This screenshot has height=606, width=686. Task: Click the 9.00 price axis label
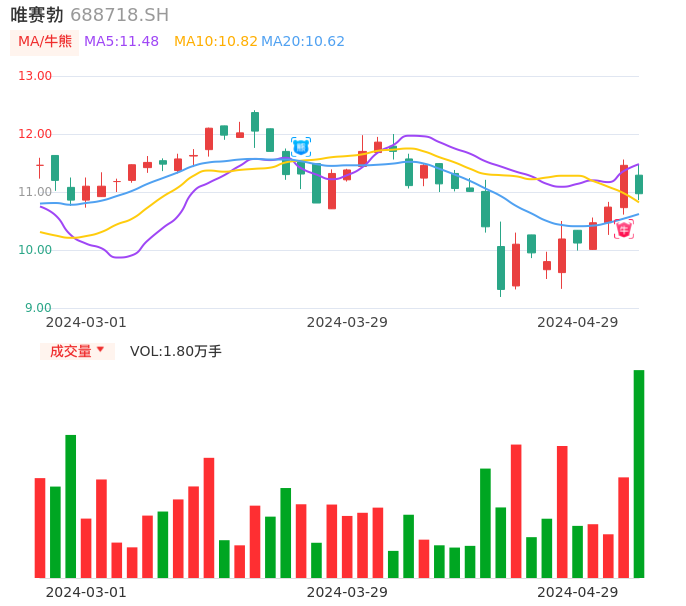tap(39, 308)
